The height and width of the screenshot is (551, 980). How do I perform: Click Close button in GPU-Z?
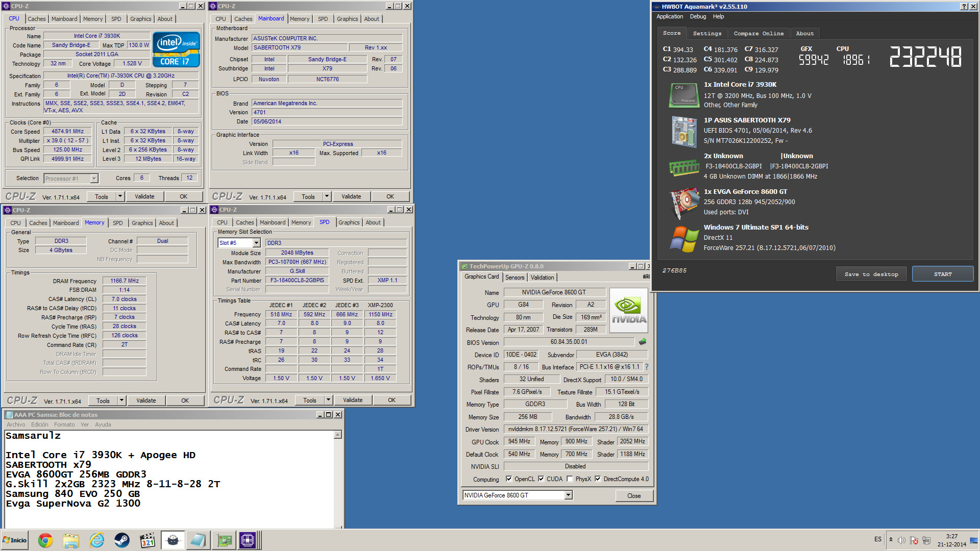(634, 496)
